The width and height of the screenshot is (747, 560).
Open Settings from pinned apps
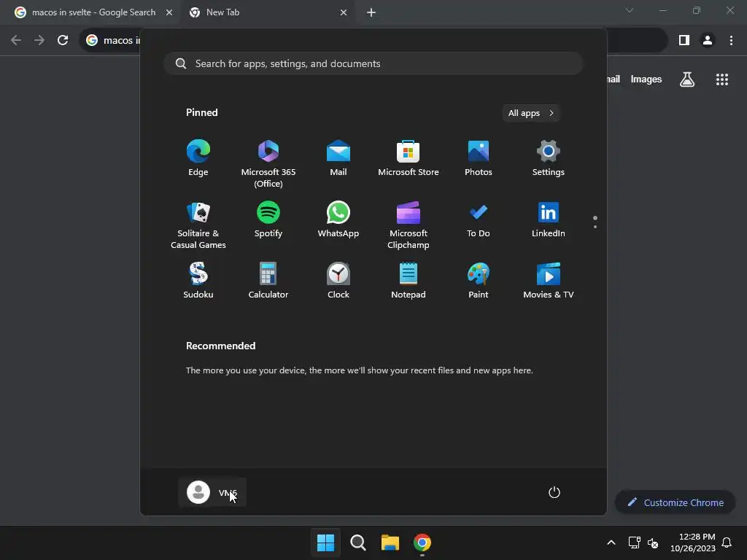tap(549, 158)
